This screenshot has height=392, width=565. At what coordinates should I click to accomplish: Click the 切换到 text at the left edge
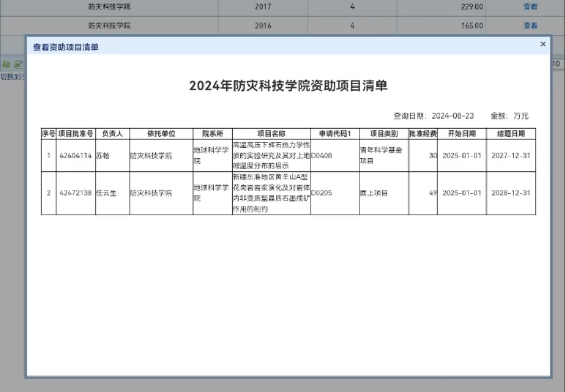click(x=12, y=76)
